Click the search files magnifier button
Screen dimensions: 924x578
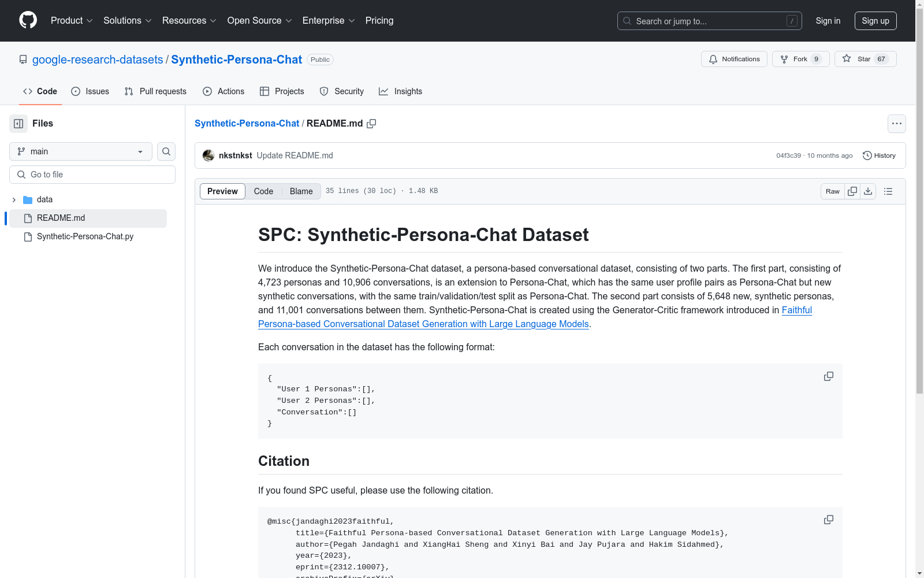166,151
